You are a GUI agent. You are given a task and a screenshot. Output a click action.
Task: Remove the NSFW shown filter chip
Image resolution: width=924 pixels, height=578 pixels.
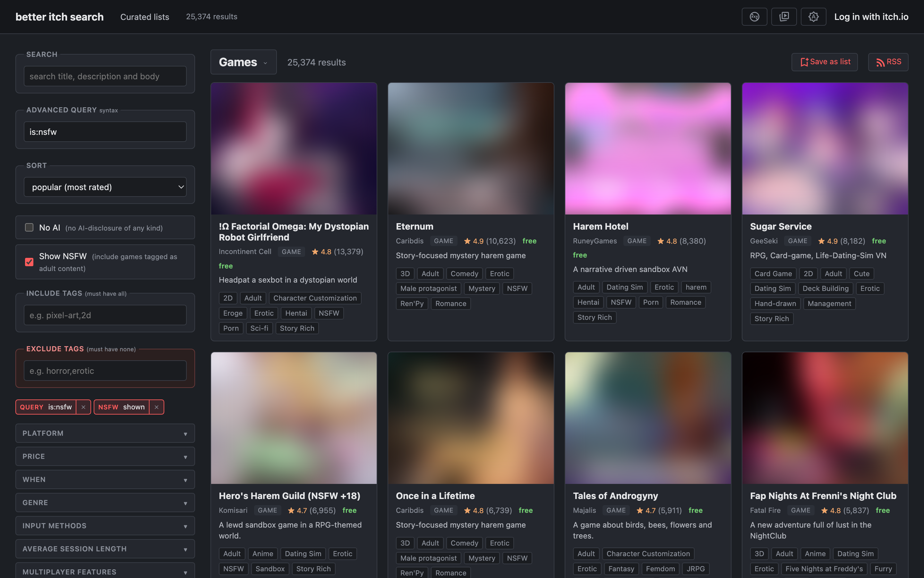coord(156,407)
